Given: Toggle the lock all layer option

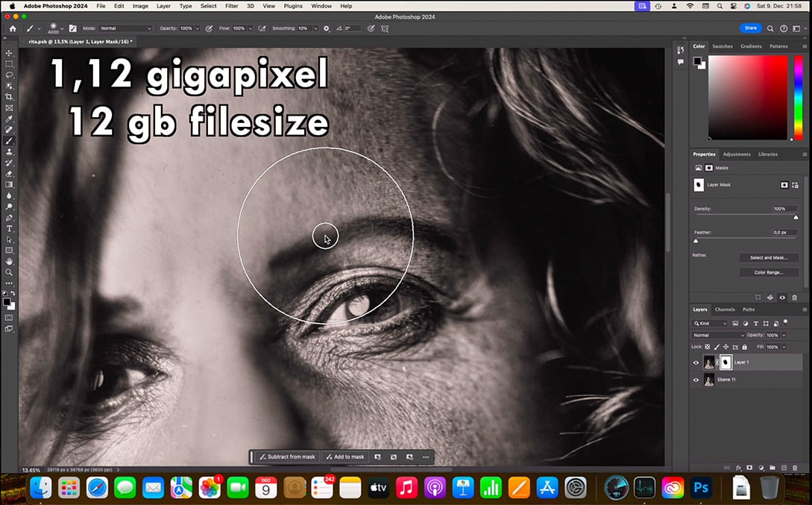Looking at the screenshot, I should (x=744, y=347).
